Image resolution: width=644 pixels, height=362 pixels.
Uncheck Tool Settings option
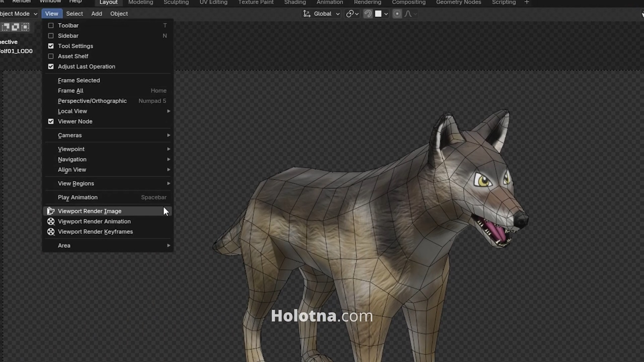coord(51,46)
